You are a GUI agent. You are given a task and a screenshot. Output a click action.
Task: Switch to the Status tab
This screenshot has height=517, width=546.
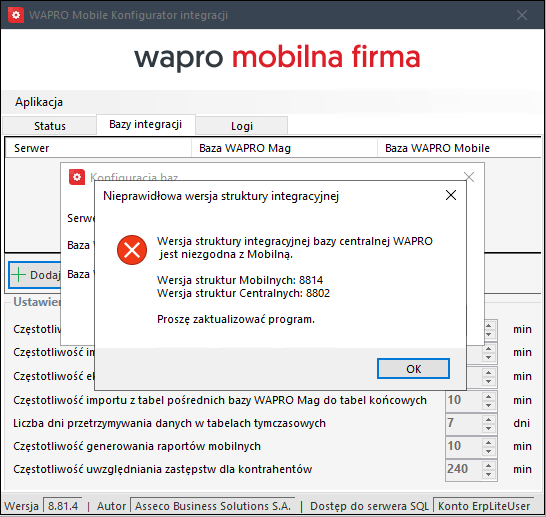(x=49, y=126)
